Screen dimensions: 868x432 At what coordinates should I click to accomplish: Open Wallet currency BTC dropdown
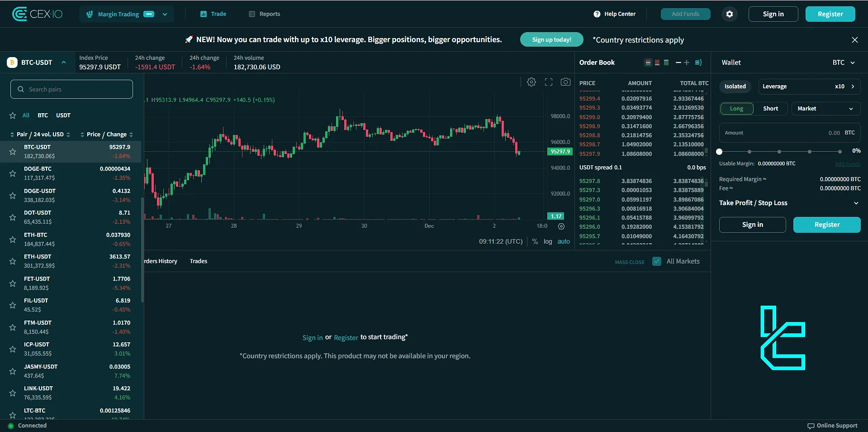click(844, 62)
